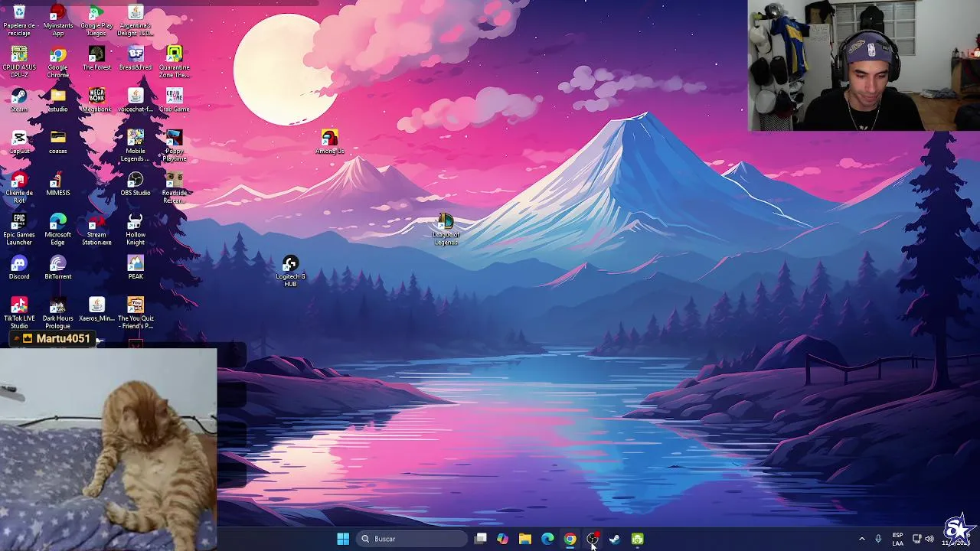Select the Steam desktop shortcut
Screen dimensions: 980x551
coord(19,100)
